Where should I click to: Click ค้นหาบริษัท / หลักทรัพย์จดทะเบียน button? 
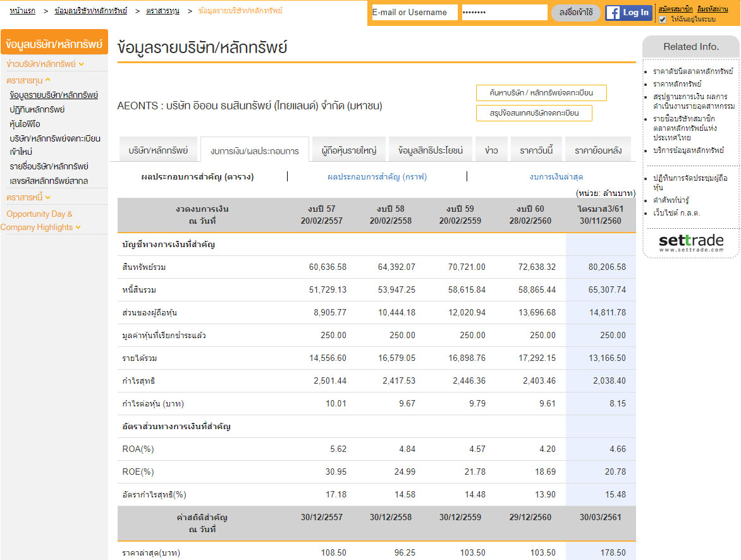(x=542, y=93)
